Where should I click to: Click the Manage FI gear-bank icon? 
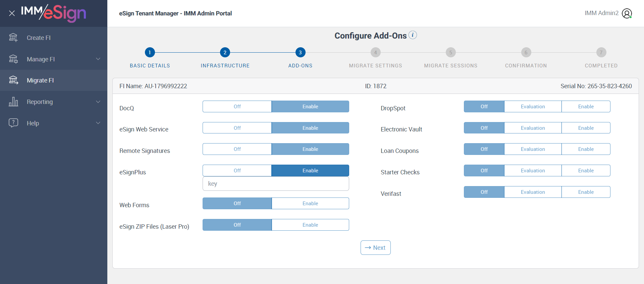tap(13, 59)
